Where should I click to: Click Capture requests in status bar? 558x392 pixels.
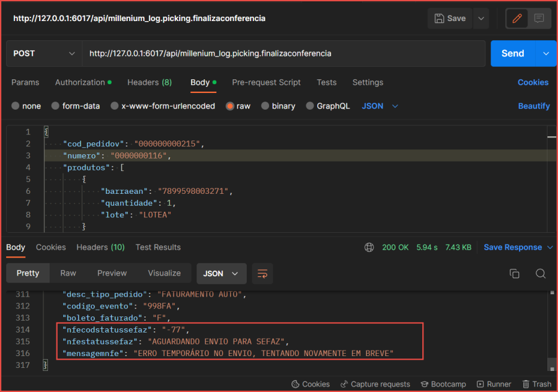pos(376,384)
